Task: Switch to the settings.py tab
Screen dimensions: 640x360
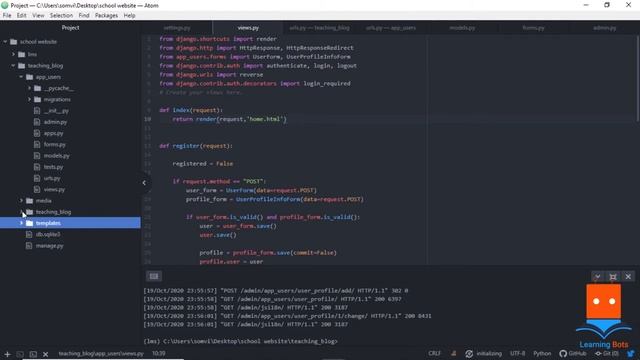Action: tap(177, 28)
